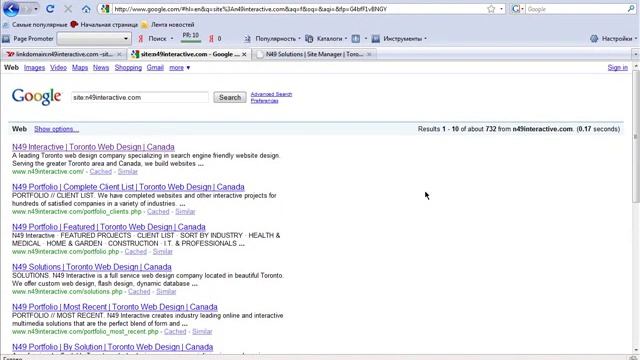Screen dimensions: 640x360
Task: Reload the page with the refresh icon
Action: pyautogui.click(x=50, y=9)
